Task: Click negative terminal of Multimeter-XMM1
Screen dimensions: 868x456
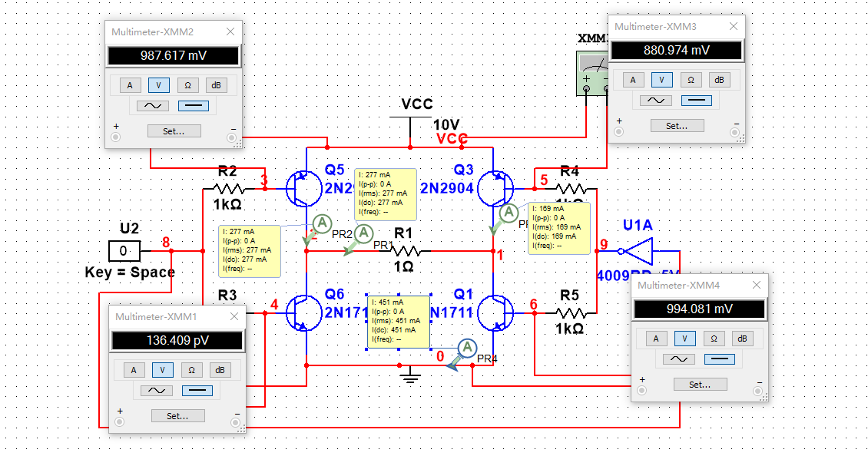Action: tap(235, 422)
